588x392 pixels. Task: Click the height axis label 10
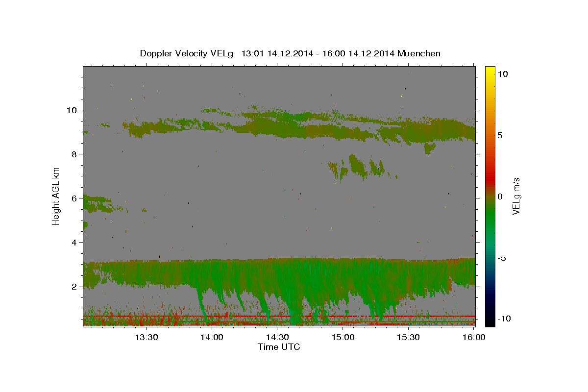pyautogui.click(x=72, y=110)
